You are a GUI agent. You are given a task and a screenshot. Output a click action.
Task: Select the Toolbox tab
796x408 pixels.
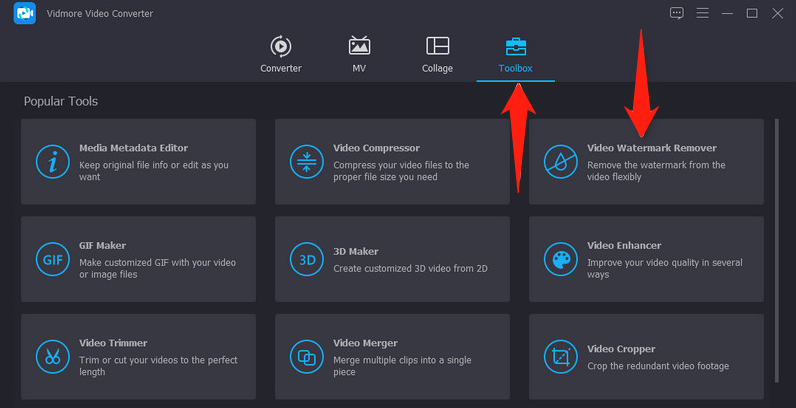click(515, 54)
